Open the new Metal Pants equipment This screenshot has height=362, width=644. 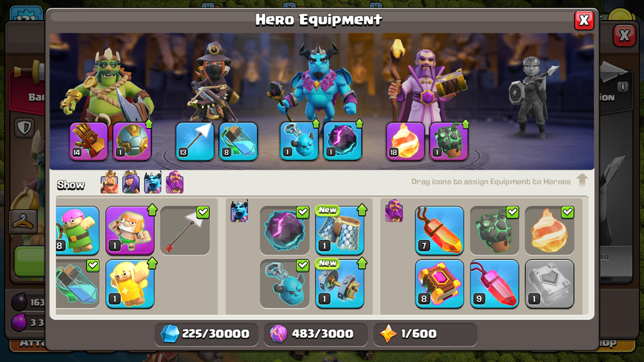pyautogui.click(x=340, y=230)
